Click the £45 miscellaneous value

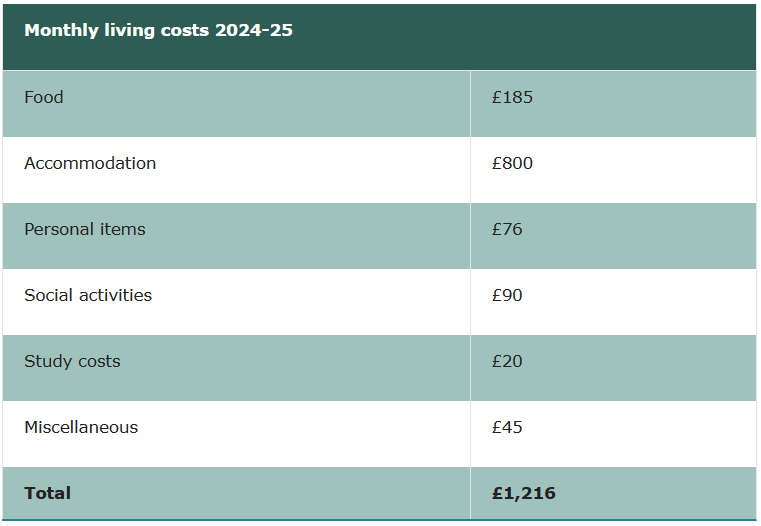tap(507, 427)
